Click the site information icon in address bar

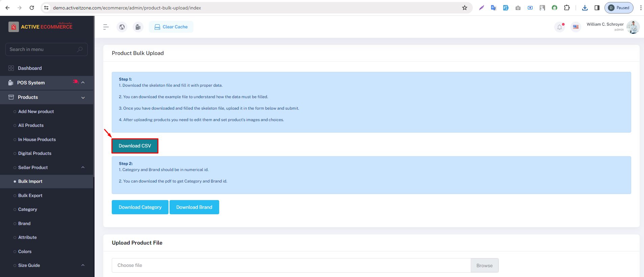pos(47,8)
